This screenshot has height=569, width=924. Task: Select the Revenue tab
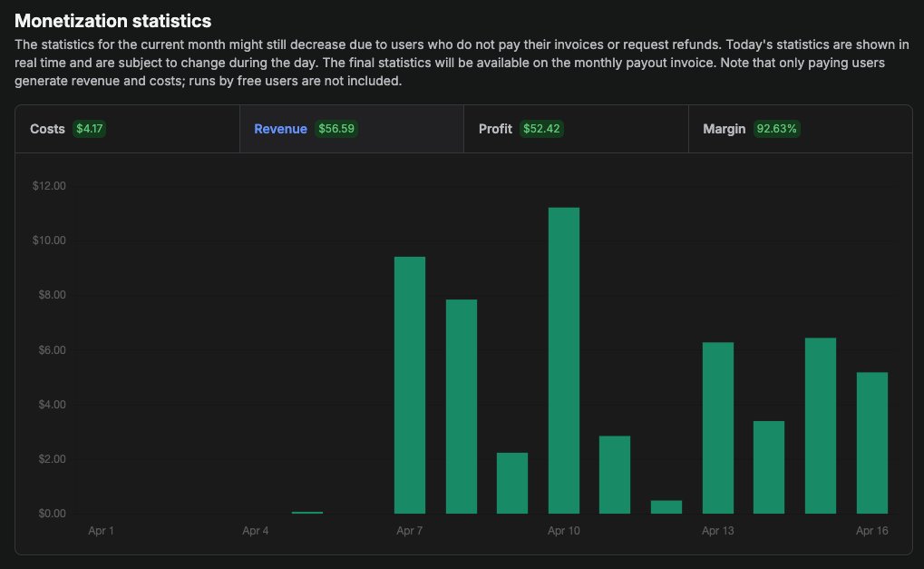352,129
